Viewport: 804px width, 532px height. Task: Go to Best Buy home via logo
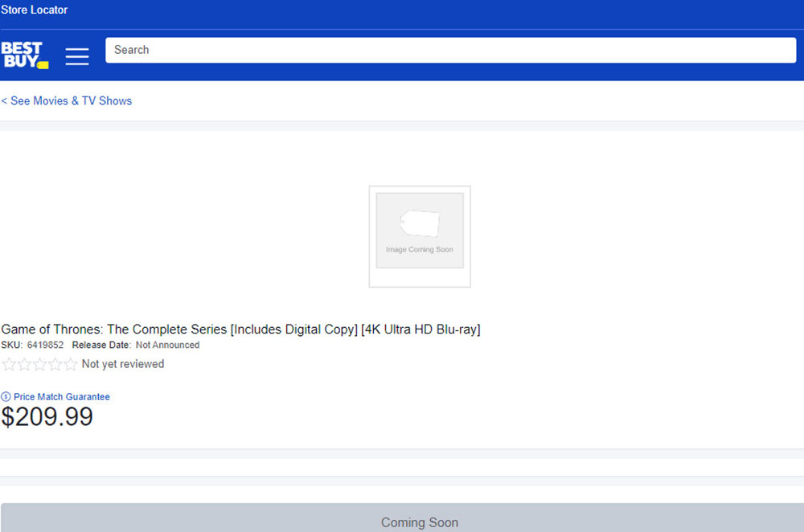(25, 55)
